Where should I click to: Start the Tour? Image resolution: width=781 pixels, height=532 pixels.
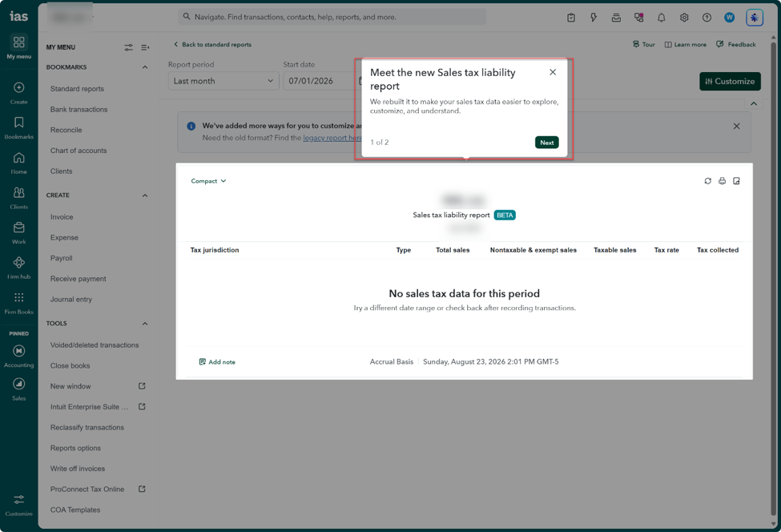643,44
